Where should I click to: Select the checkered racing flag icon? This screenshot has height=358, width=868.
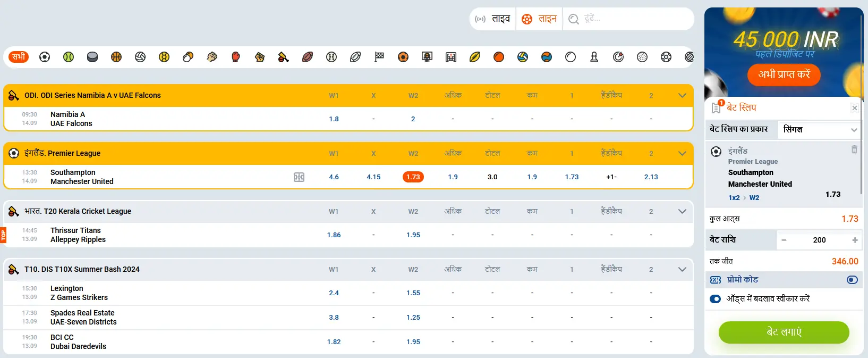(x=379, y=57)
